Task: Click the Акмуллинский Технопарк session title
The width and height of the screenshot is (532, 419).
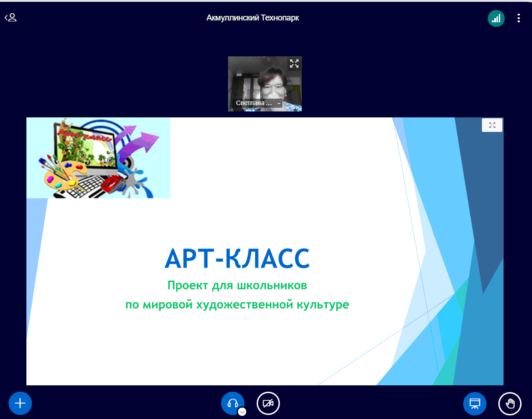Action: pos(253,18)
